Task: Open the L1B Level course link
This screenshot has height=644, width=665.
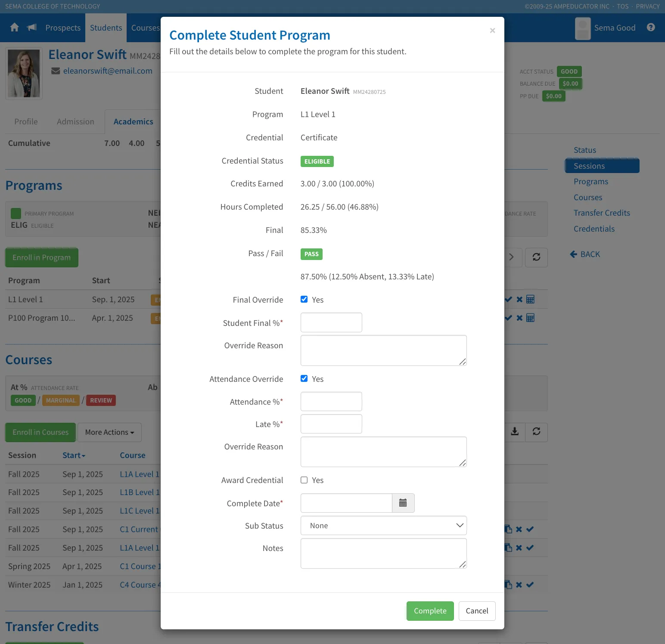Action: point(140,492)
